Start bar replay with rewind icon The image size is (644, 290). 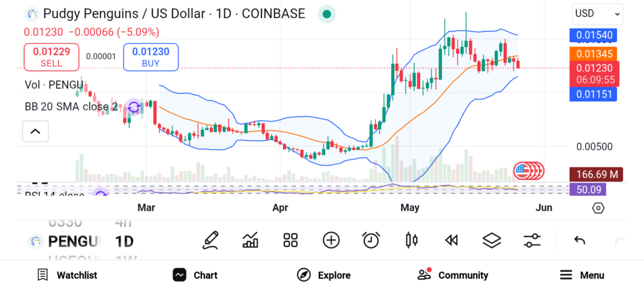[x=452, y=240]
